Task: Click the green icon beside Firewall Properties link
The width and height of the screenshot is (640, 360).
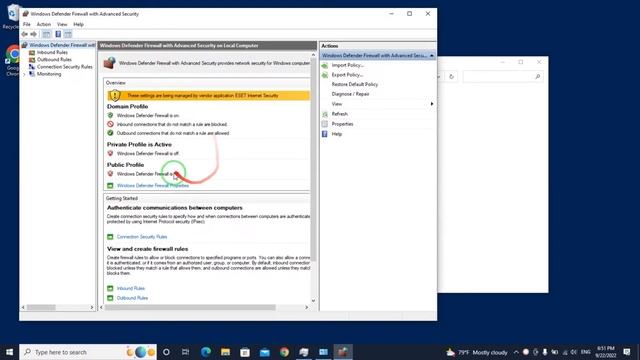Action: 110,186
